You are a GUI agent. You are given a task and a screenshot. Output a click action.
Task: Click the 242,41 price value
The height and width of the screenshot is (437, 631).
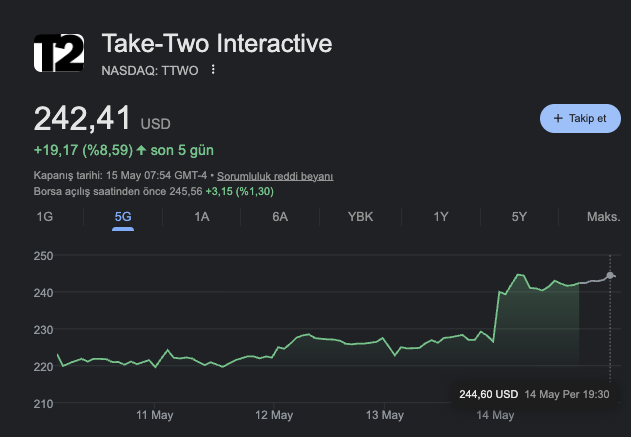point(82,118)
